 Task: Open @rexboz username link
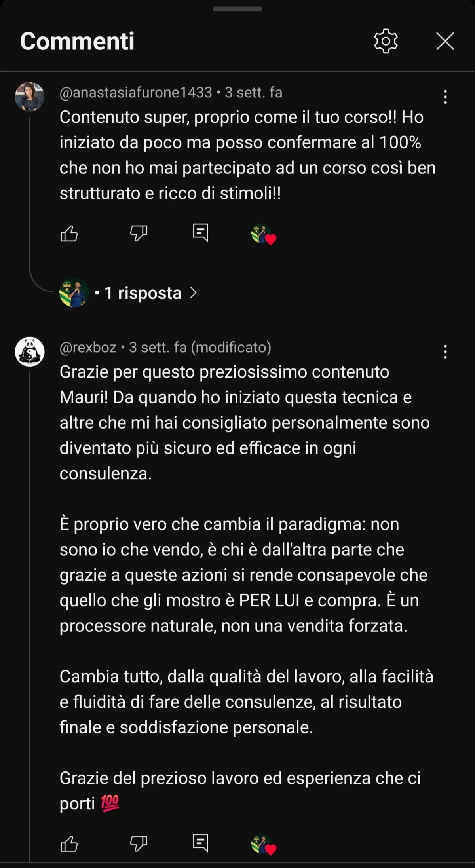88,348
